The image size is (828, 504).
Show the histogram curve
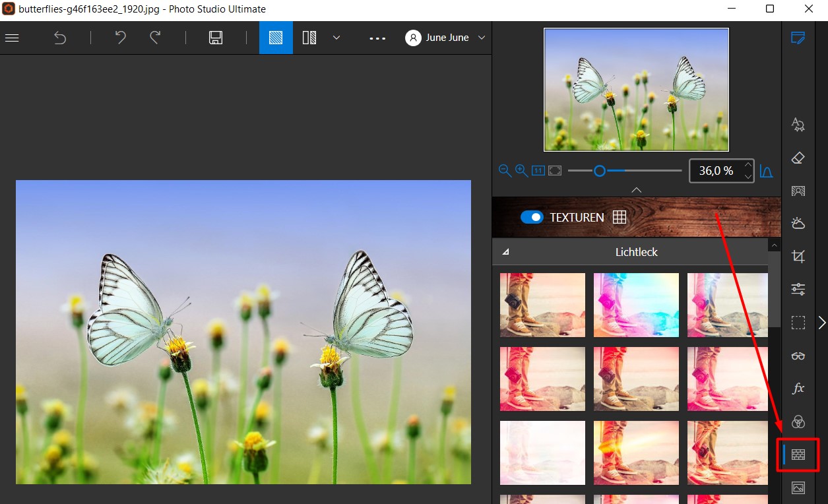(x=766, y=171)
